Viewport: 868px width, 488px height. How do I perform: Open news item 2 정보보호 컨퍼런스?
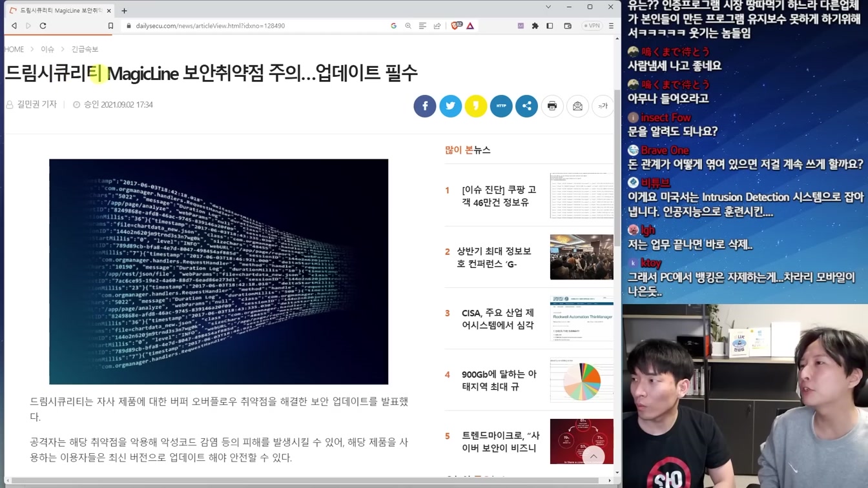click(494, 258)
